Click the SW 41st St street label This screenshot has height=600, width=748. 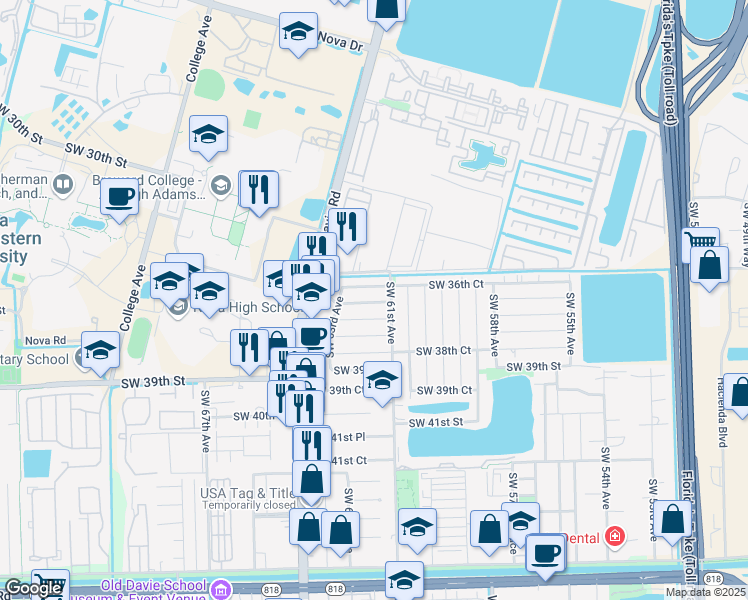(x=436, y=423)
